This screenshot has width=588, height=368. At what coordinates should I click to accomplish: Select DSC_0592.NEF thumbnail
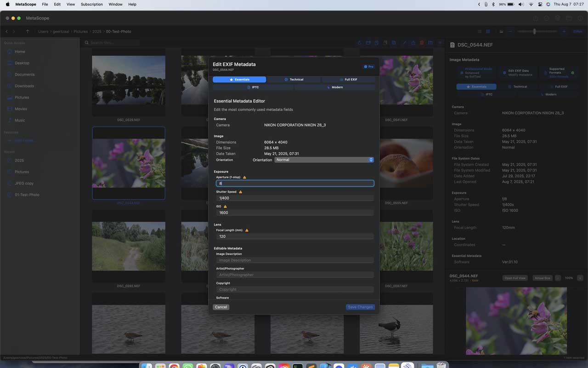point(129,246)
